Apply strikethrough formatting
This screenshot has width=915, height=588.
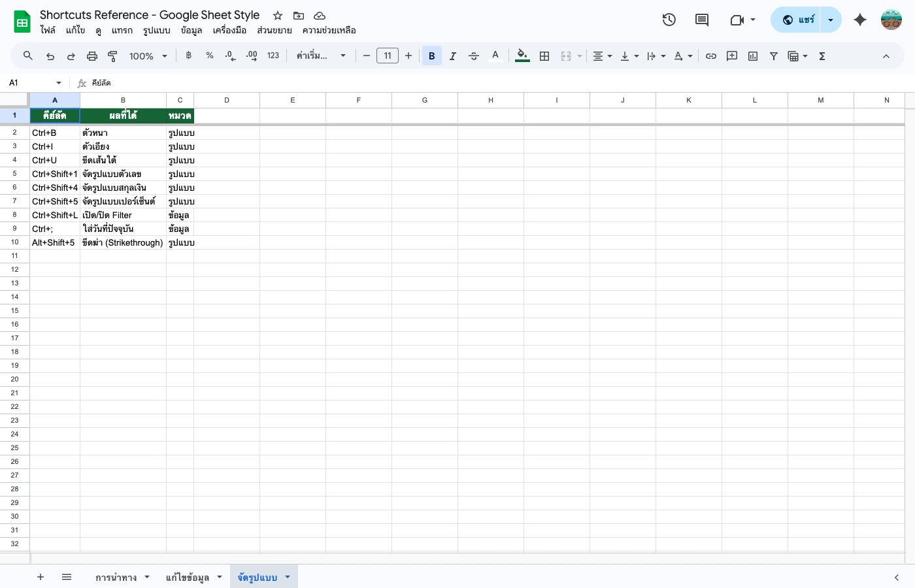[x=474, y=56]
